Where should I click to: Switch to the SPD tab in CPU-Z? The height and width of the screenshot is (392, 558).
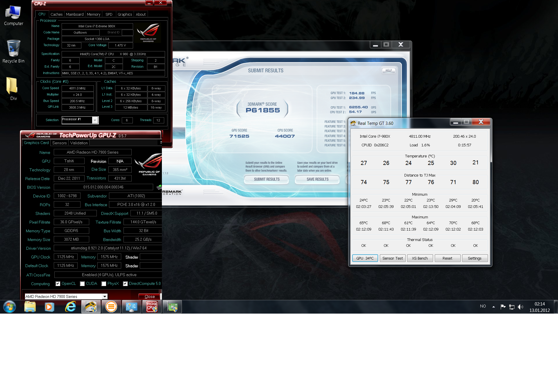(109, 14)
